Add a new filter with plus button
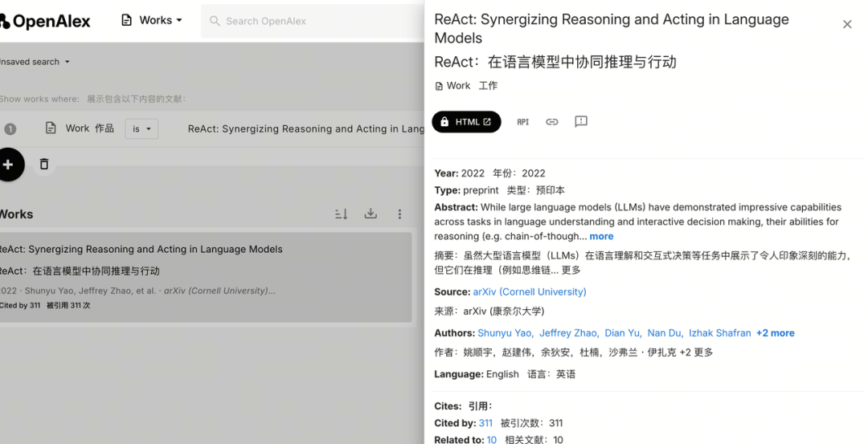The width and height of the screenshot is (868, 444). [x=8, y=165]
